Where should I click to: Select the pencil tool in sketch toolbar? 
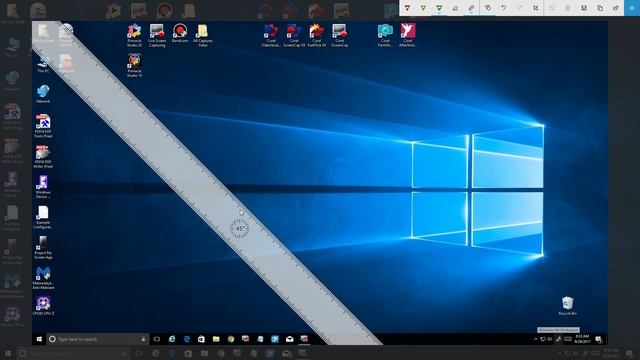point(423,8)
